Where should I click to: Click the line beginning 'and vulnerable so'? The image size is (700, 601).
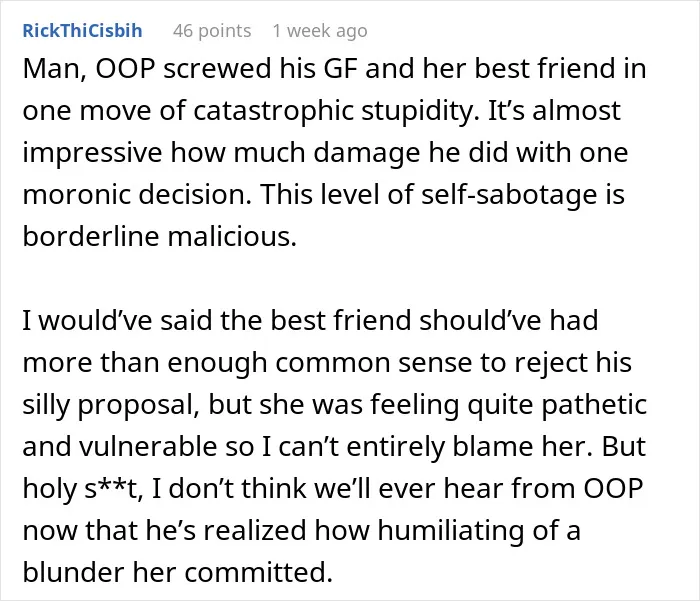(334, 446)
